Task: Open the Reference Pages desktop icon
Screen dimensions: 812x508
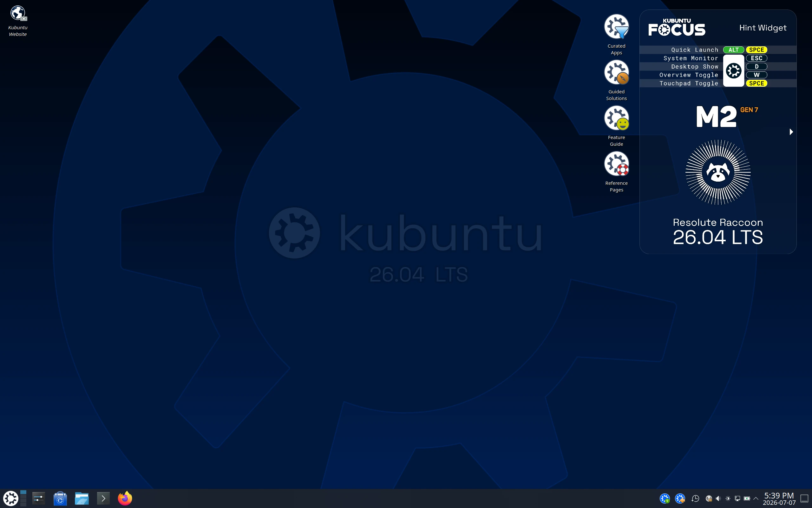Action: [x=616, y=171]
